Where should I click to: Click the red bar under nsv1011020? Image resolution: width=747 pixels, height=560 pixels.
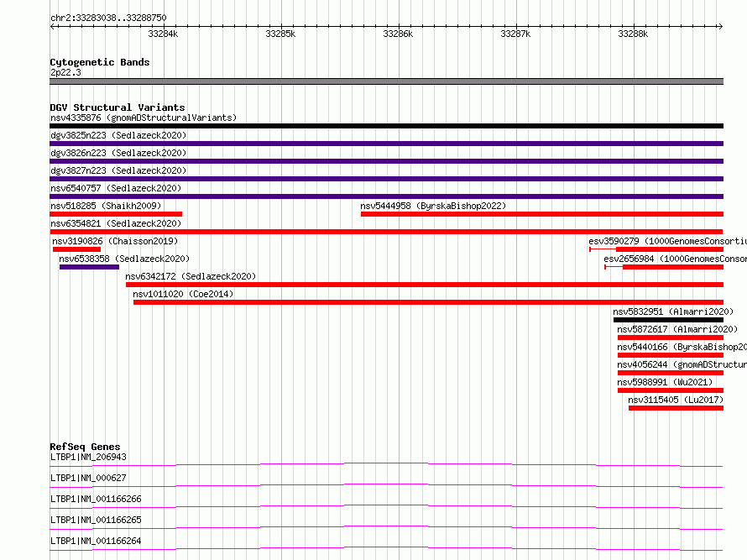tap(428, 302)
